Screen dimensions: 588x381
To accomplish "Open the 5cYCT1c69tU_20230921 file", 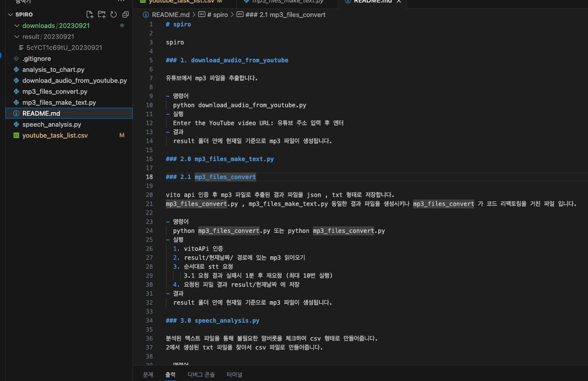I will (x=69, y=48).
